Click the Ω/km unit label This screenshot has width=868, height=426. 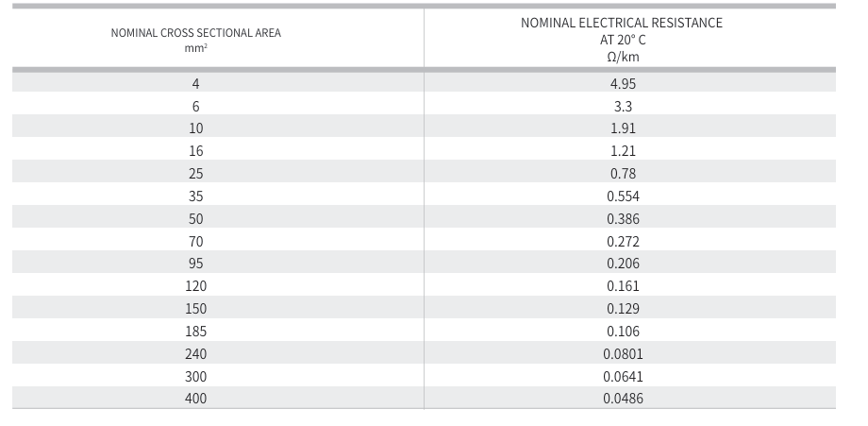coord(623,57)
